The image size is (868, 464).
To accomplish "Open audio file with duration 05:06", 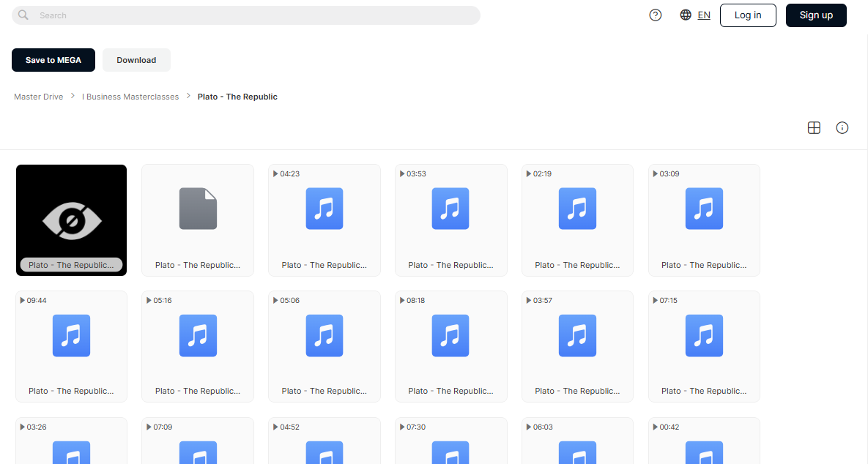I will click(324, 347).
